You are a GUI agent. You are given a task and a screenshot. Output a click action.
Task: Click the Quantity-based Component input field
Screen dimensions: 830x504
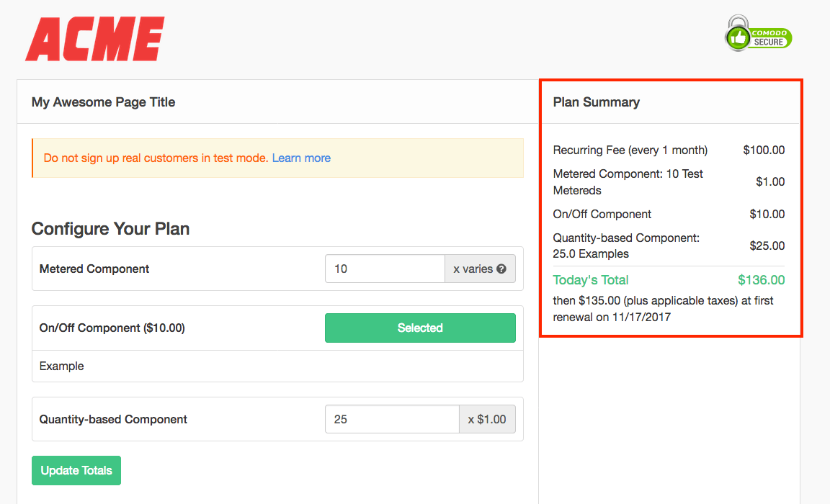point(392,419)
